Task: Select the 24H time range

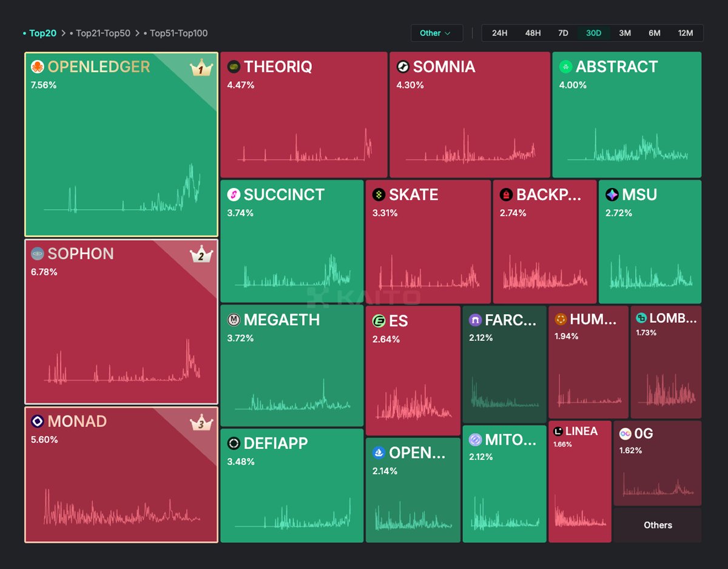Action: (499, 33)
